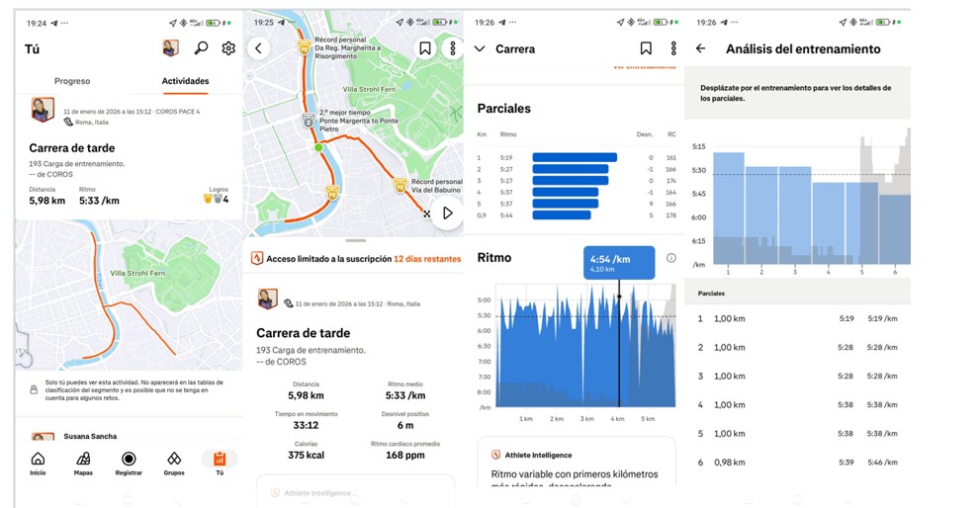Open the Grupos navigation icon
The width and height of the screenshot is (980, 508).
173,463
